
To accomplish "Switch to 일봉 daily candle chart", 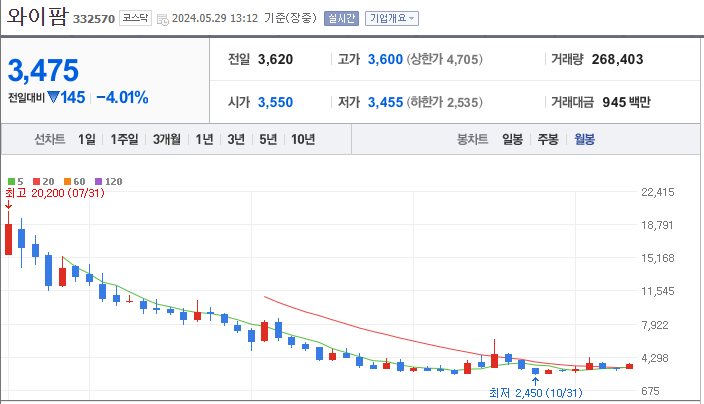I will (x=512, y=140).
